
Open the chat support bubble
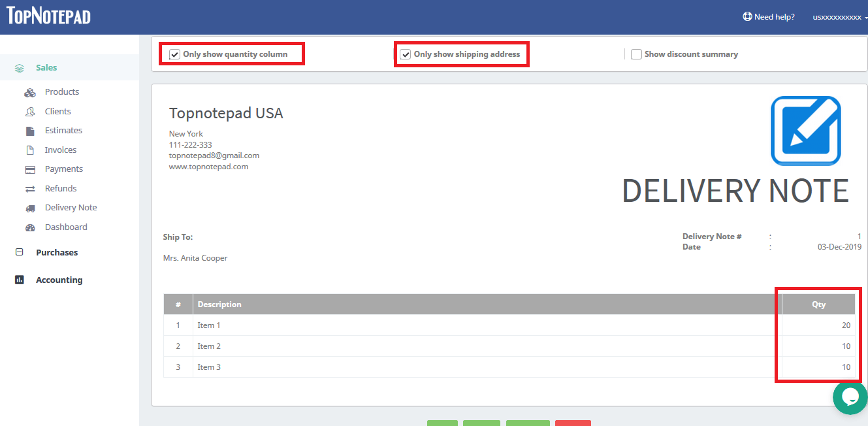(x=850, y=397)
